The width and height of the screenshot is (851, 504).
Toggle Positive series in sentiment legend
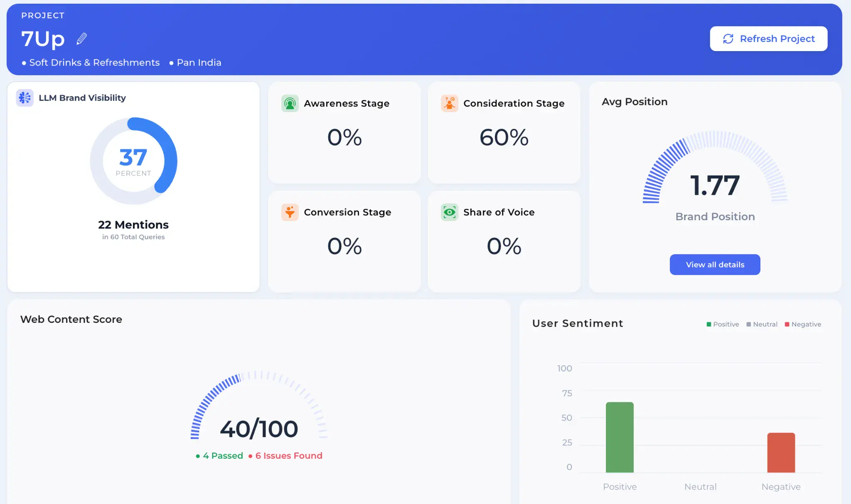coord(723,324)
